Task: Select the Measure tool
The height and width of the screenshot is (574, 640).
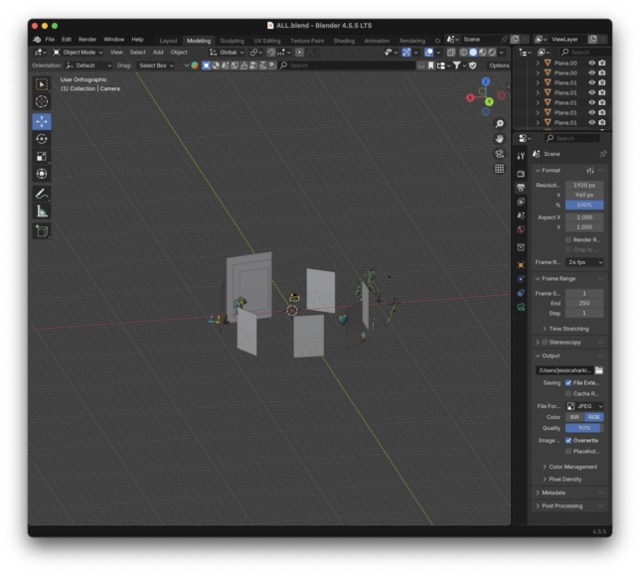Action: [x=42, y=211]
